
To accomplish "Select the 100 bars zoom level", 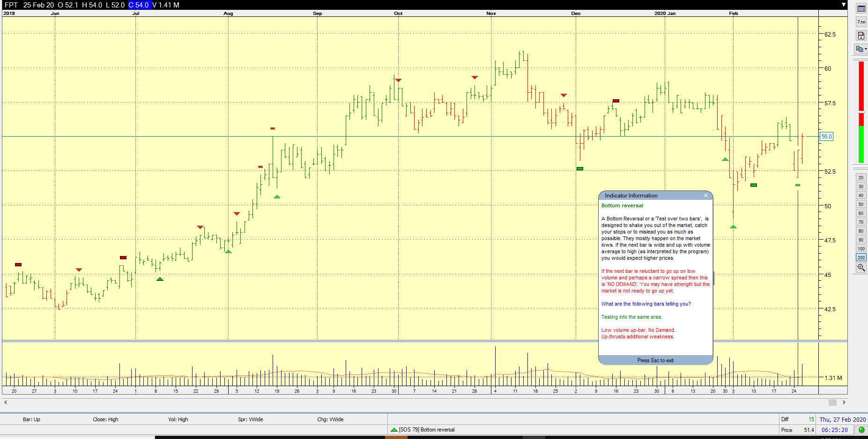I will (861, 249).
